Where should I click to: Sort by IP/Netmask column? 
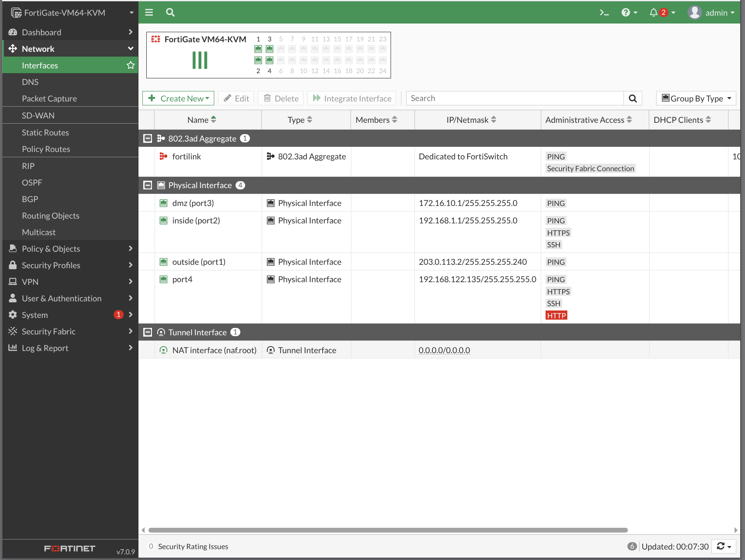(x=478, y=120)
